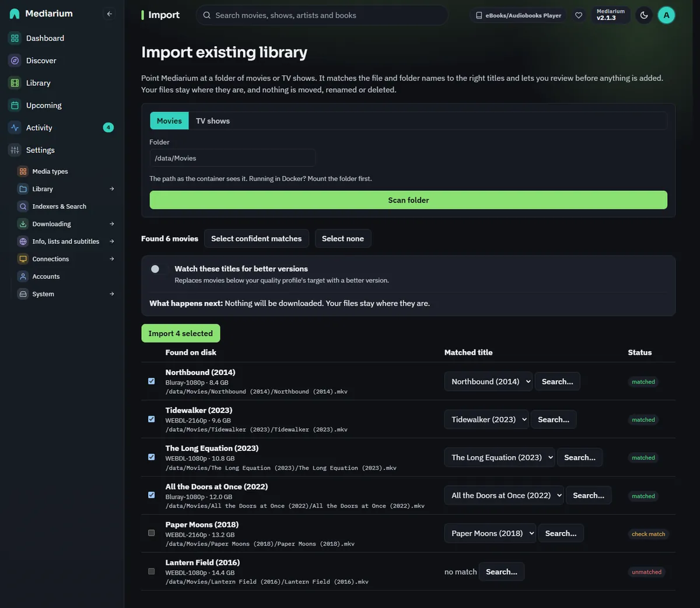The image size is (700, 608).
Task: Uncheck All the Doors at Once checkbox
Action: (151, 495)
